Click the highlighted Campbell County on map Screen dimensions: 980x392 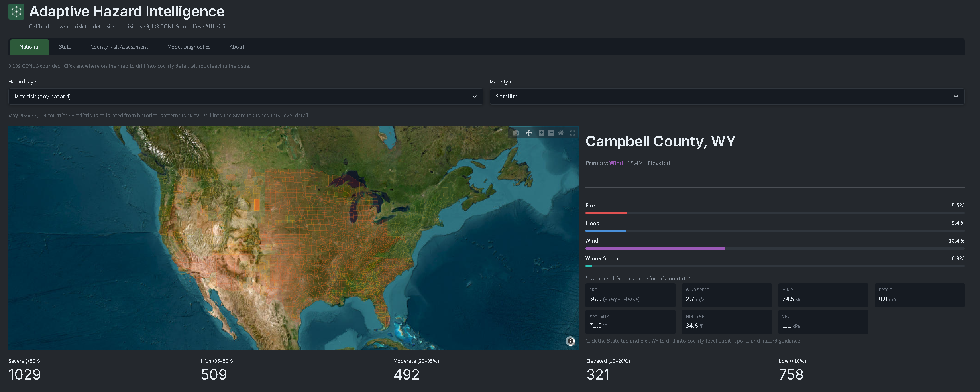click(x=257, y=205)
